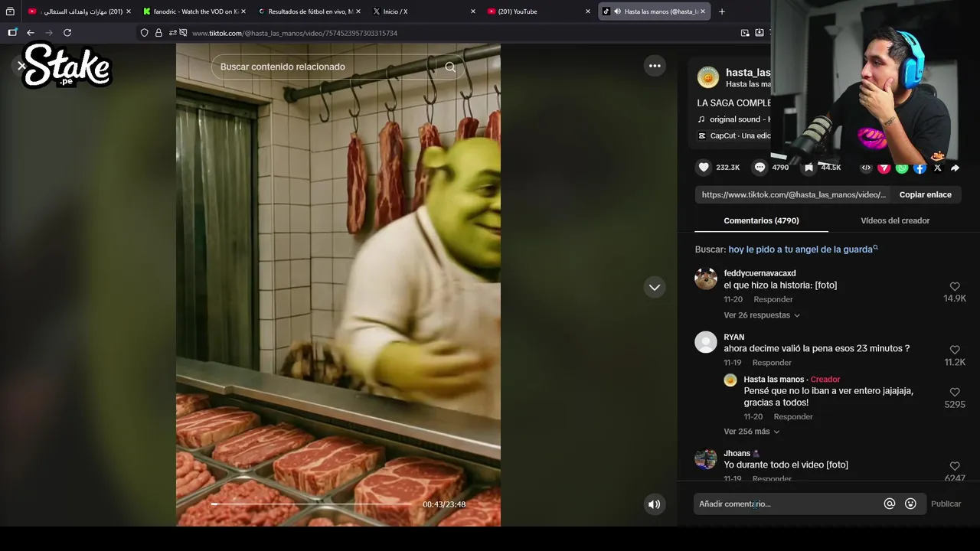Mute the video with the speaker icon
Screen dimensions: 980x551
point(654,504)
